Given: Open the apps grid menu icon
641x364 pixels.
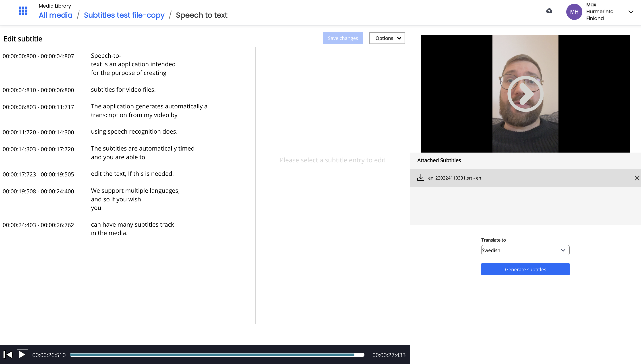Looking at the screenshot, I should (23, 11).
